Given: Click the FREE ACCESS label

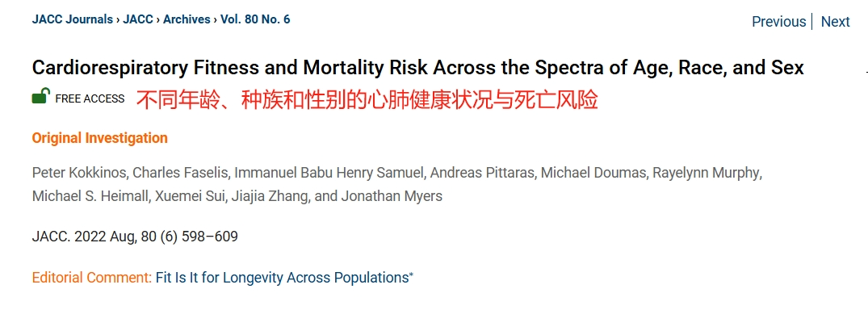Looking at the screenshot, I should pyautogui.click(x=90, y=98).
